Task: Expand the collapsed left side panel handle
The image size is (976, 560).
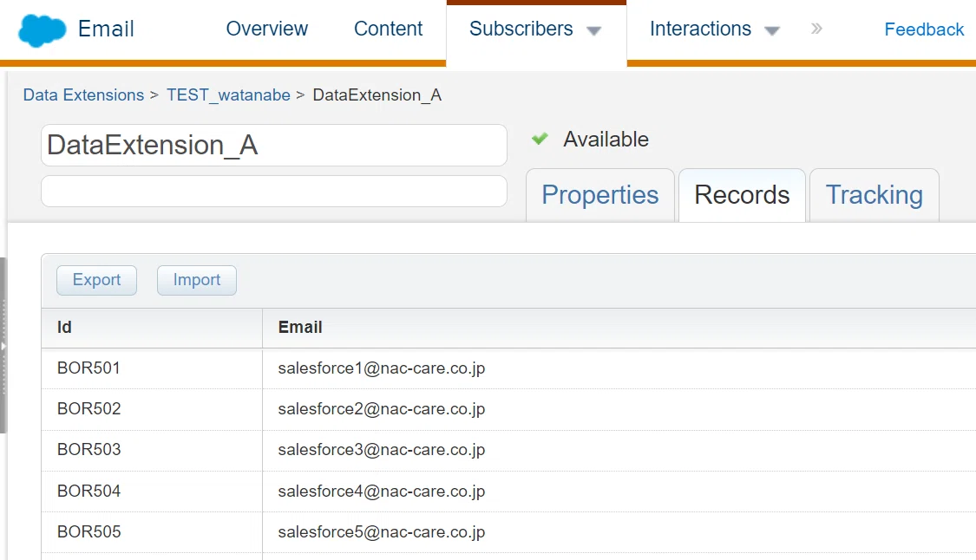Action: [3, 345]
